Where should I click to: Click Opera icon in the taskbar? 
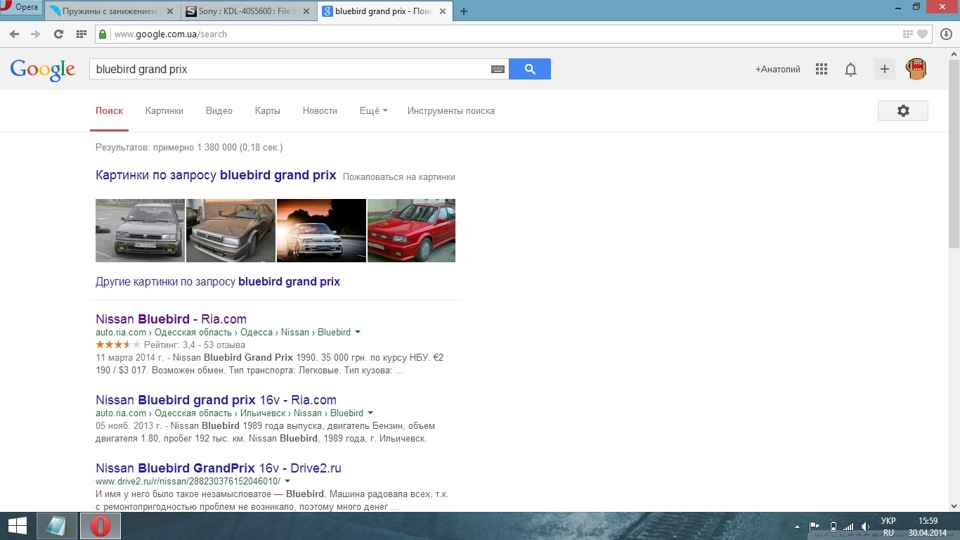[x=100, y=526]
